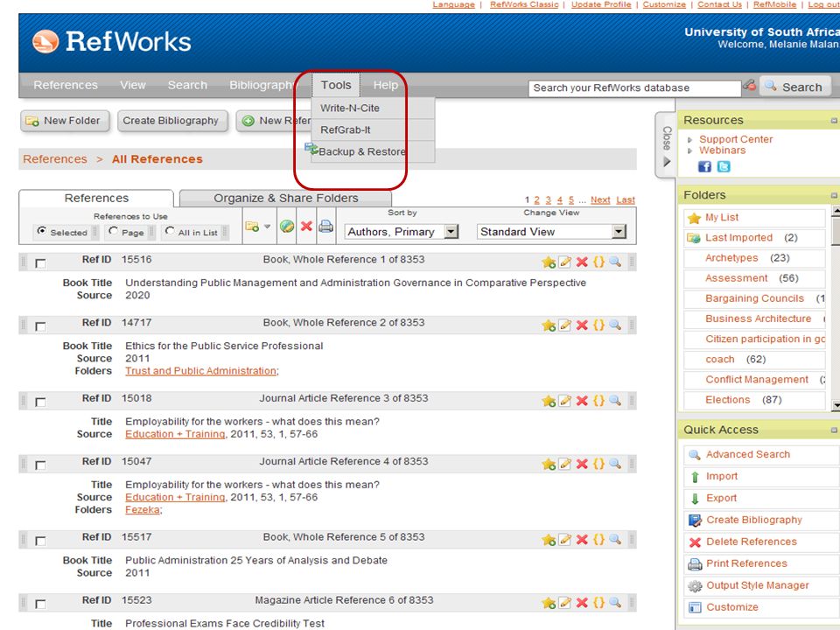Select the 'Page' references radio button
840x630 pixels.
coord(113,231)
